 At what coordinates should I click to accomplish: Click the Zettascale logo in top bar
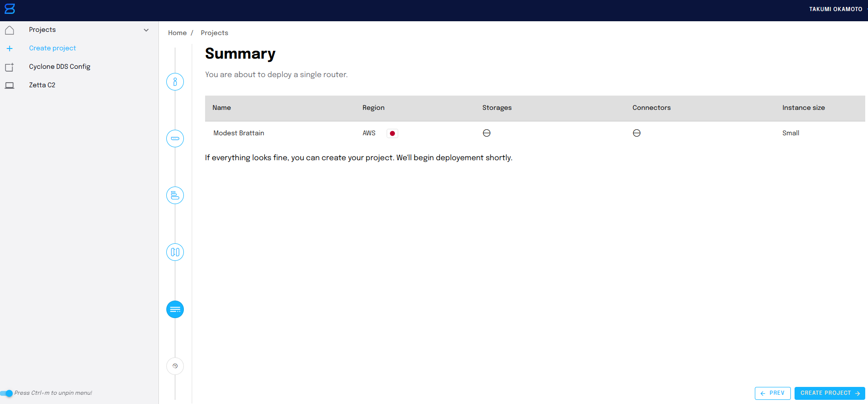point(10,9)
